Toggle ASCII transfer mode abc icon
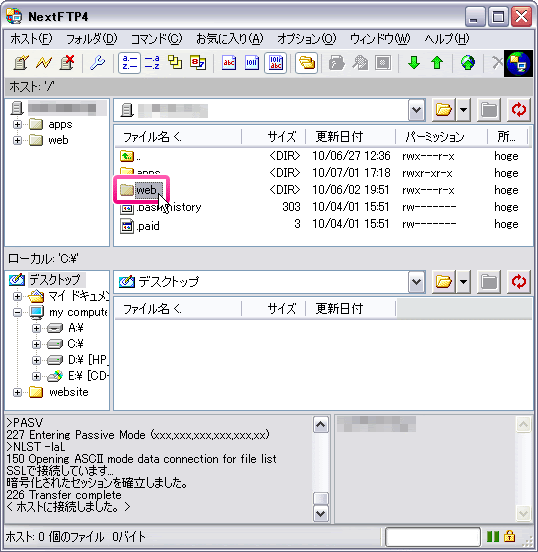This screenshot has height=552, width=538. pos(229,63)
